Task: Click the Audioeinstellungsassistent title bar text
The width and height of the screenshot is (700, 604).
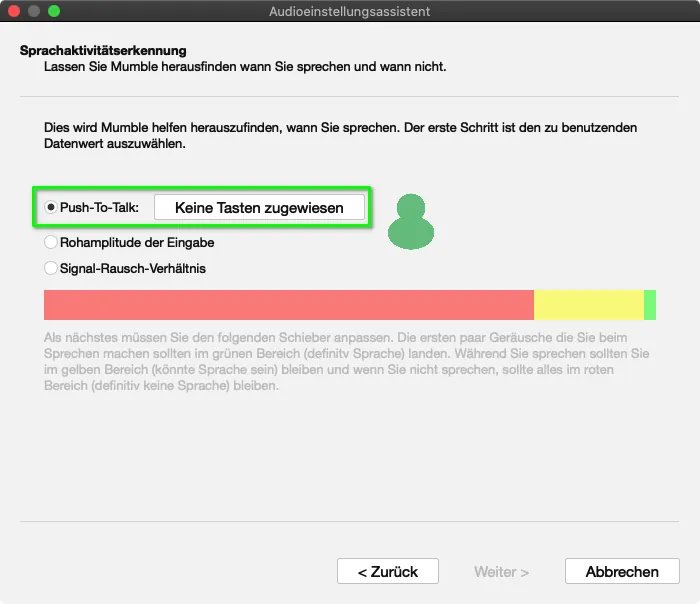Action: pos(349,11)
